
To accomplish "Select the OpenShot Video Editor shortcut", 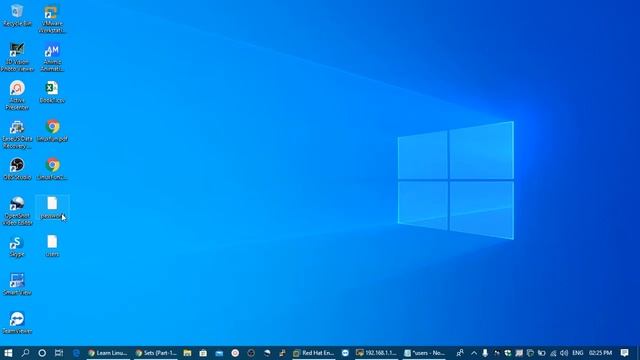I will coord(17,211).
